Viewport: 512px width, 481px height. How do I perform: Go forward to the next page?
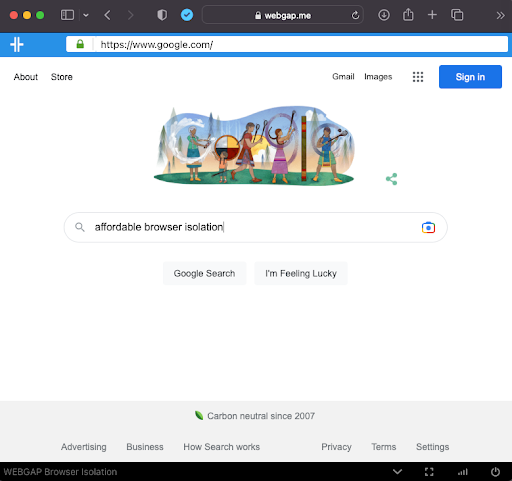point(131,15)
